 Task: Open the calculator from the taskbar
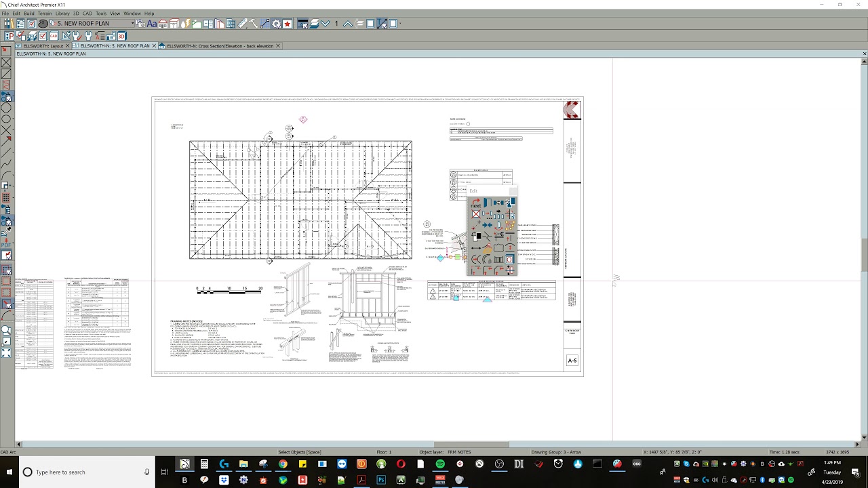tap(204, 464)
